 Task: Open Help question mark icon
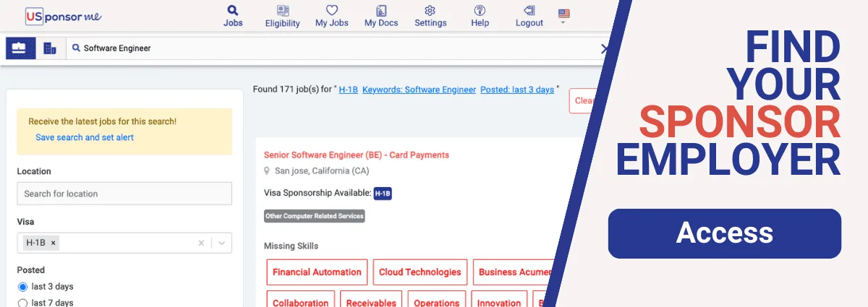tap(480, 11)
